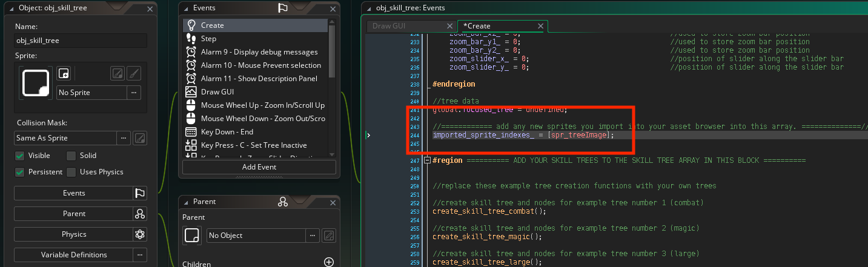Click the edit parent object icon
868x267 pixels.
(329, 236)
